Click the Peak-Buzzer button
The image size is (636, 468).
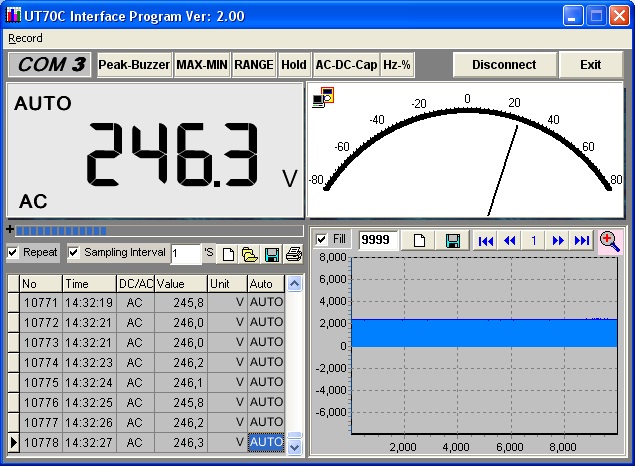coord(134,64)
